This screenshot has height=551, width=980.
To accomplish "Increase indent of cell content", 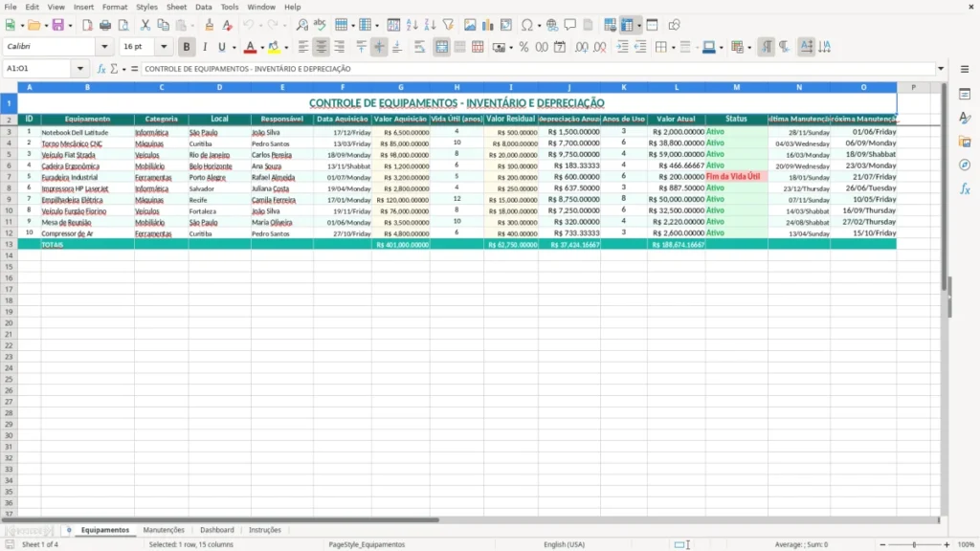I will tap(622, 47).
